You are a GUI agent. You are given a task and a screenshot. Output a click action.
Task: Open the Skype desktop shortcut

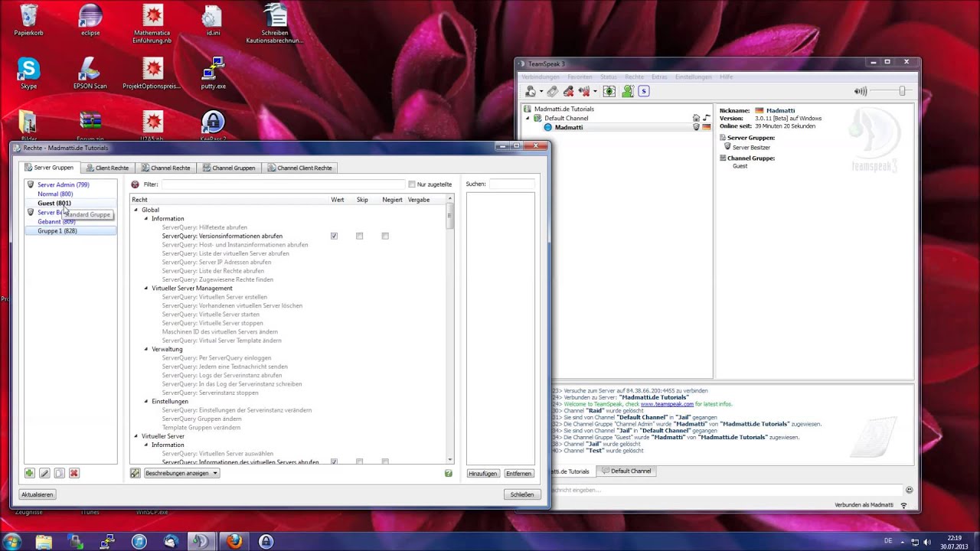pos(28,74)
